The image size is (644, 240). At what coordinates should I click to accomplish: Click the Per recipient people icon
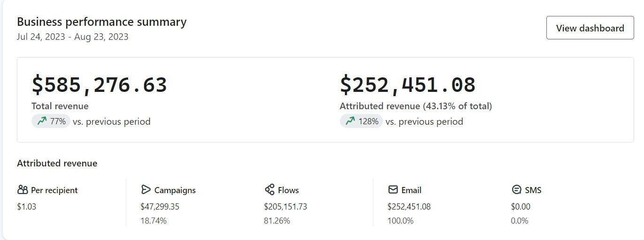click(23, 190)
